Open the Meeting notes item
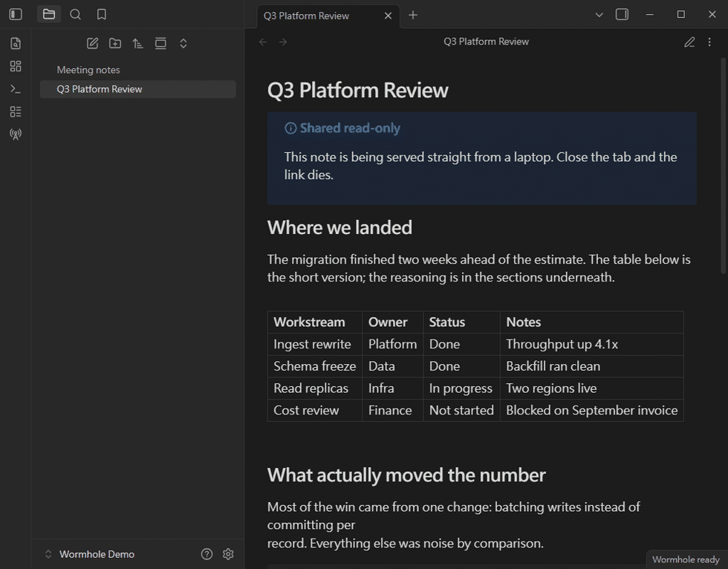Image resolution: width=728 pixels, height=569 pixels. [138, 70]
